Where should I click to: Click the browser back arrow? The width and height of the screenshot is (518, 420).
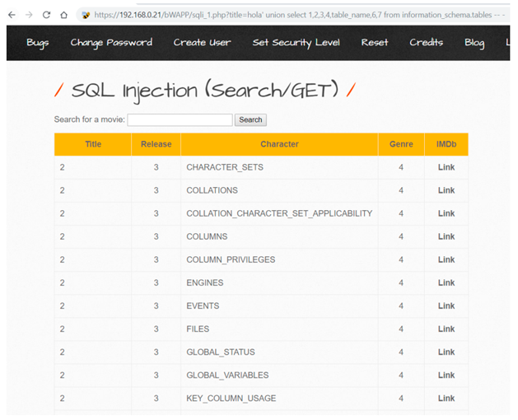coord(12,15)
